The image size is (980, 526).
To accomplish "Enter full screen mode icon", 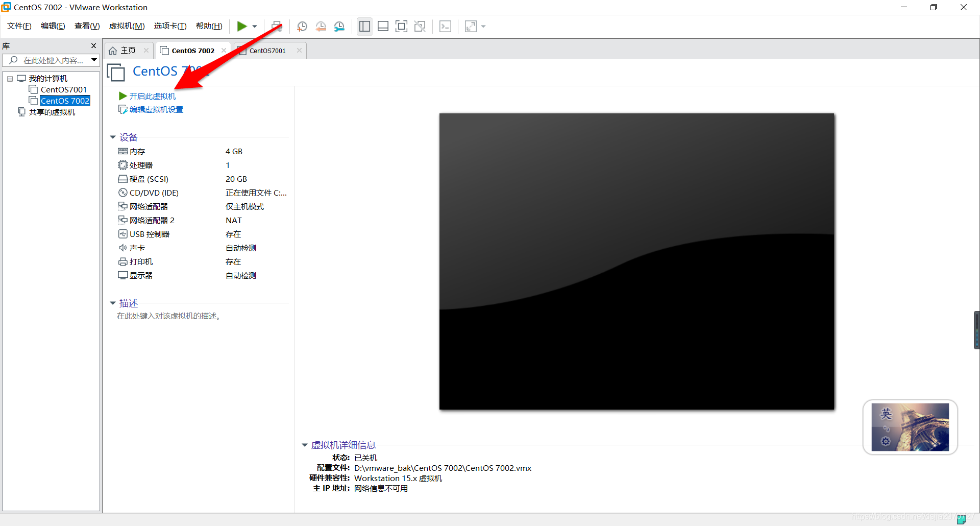I will coord(402,26).
